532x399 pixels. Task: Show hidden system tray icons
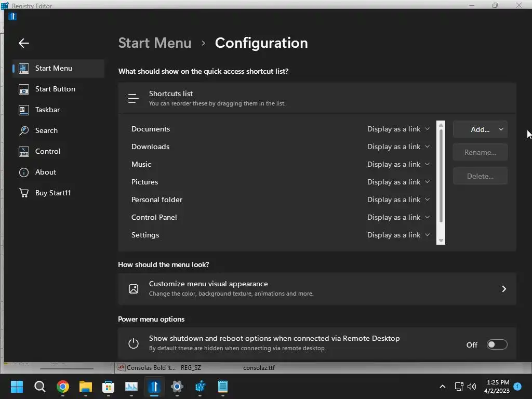(x=443, y=387)
